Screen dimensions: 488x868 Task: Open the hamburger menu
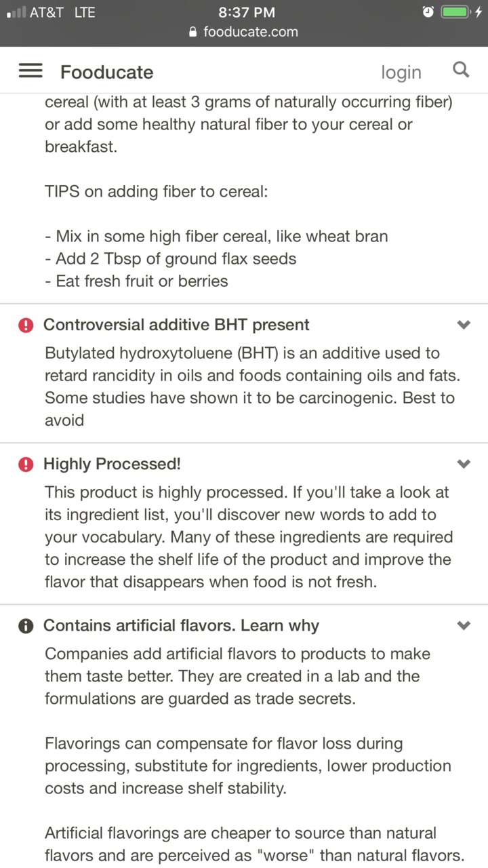coord(30,71)
